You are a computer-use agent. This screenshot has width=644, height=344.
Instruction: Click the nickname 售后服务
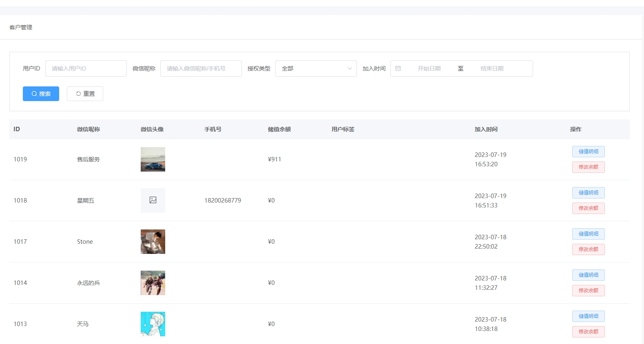pyautogui.click(x=89, y=159)
